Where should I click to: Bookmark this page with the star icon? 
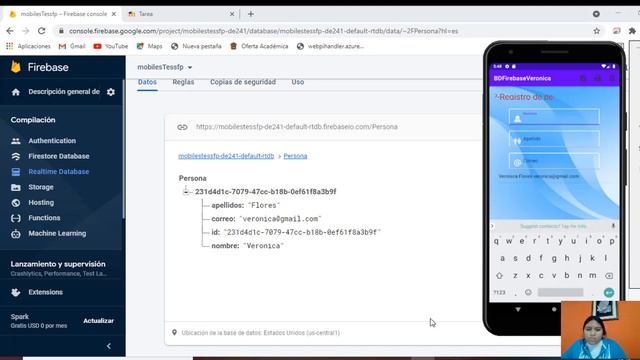pyautogui.click(x=597, y=31)
